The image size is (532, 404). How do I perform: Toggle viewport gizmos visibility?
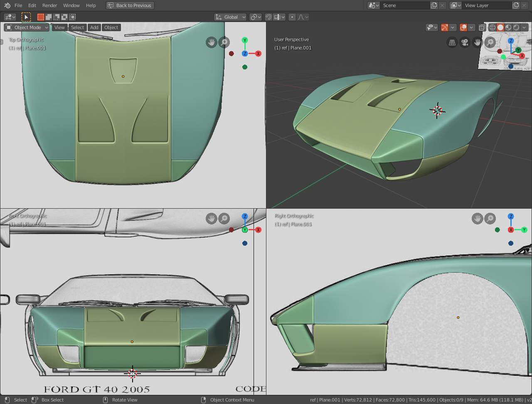pos(445,27)
